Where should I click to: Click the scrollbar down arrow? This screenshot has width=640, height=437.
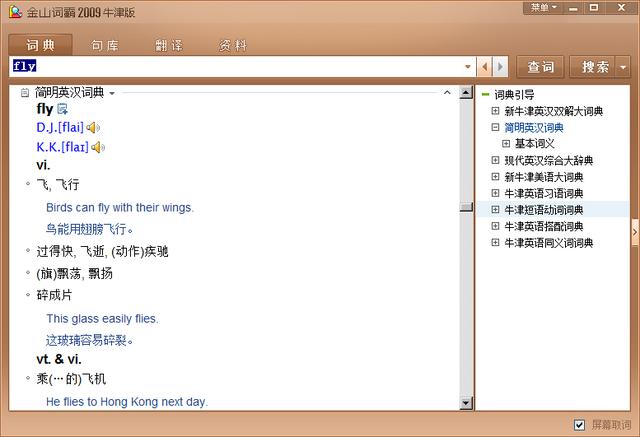466,403
